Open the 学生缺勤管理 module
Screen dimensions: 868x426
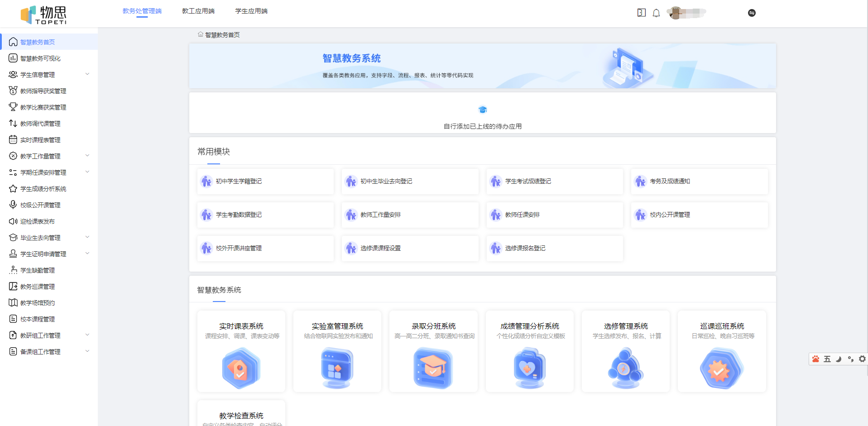(x=37, y=270)
